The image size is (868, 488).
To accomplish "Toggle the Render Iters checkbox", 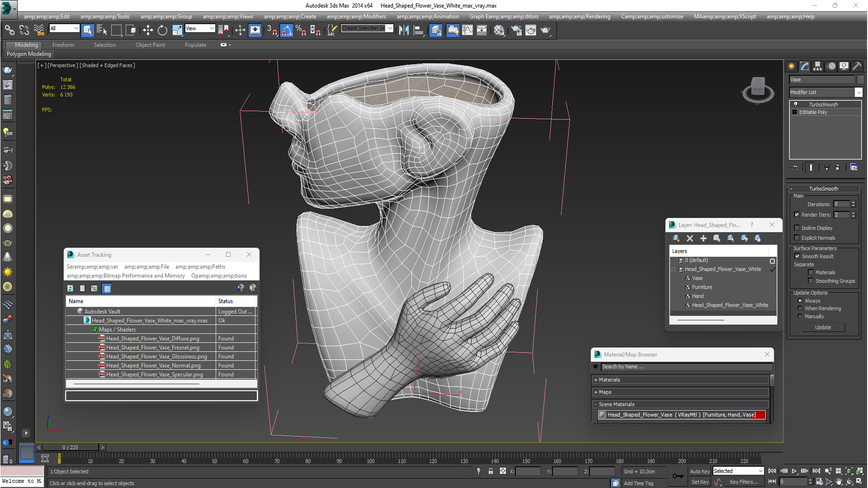I will pyautogui.click(x=797, y=215).
